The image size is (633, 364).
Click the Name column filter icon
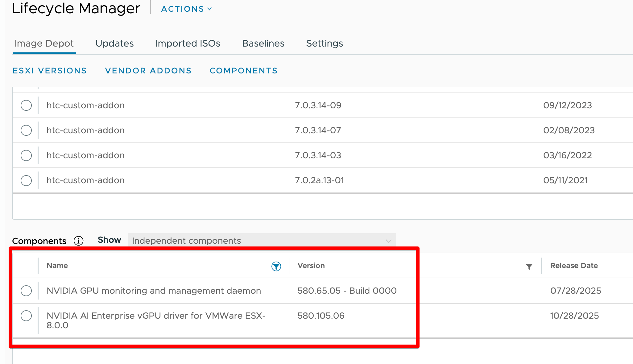276,266
